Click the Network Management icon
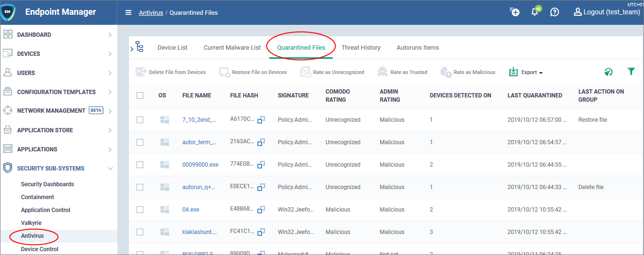The width and height of the screenshot is (644, 255). [8, 111]
